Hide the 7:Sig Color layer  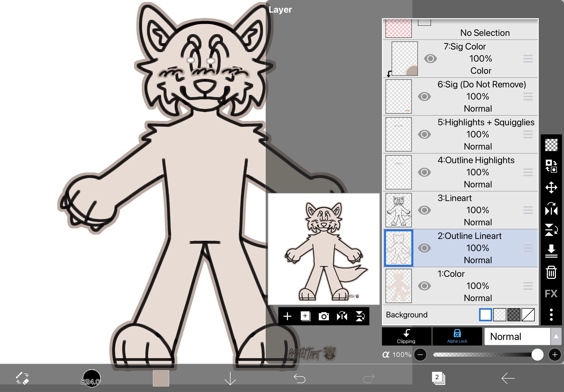431,59
